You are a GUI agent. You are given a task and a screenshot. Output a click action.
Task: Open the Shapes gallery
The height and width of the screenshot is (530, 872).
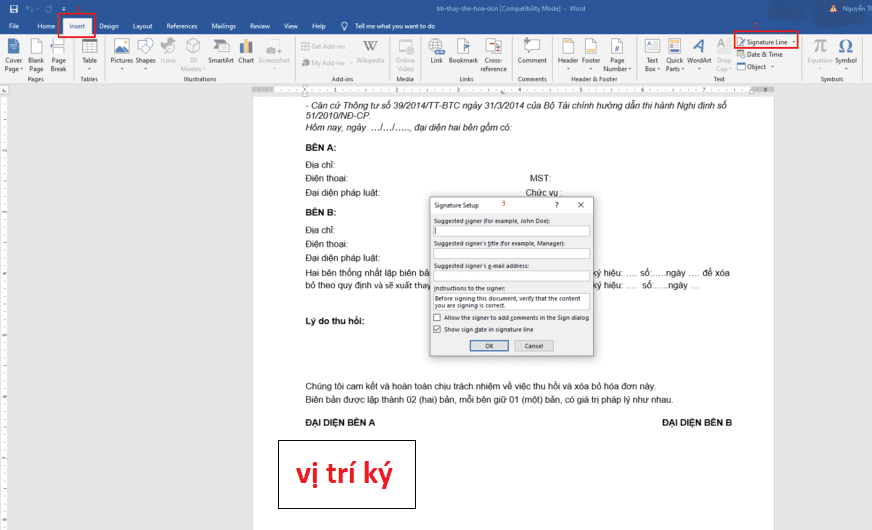click(x=145, y=56)
